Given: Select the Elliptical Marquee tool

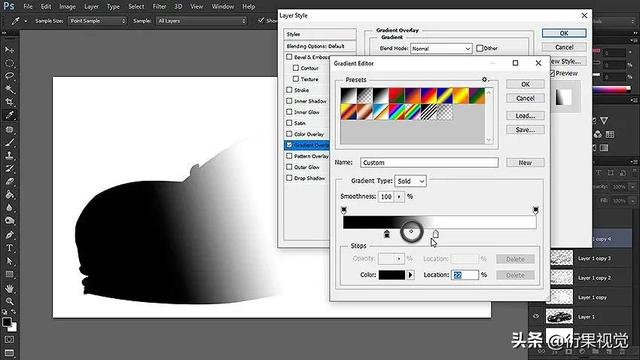Looking at the screenshot, I should click(x=9, y=63).
